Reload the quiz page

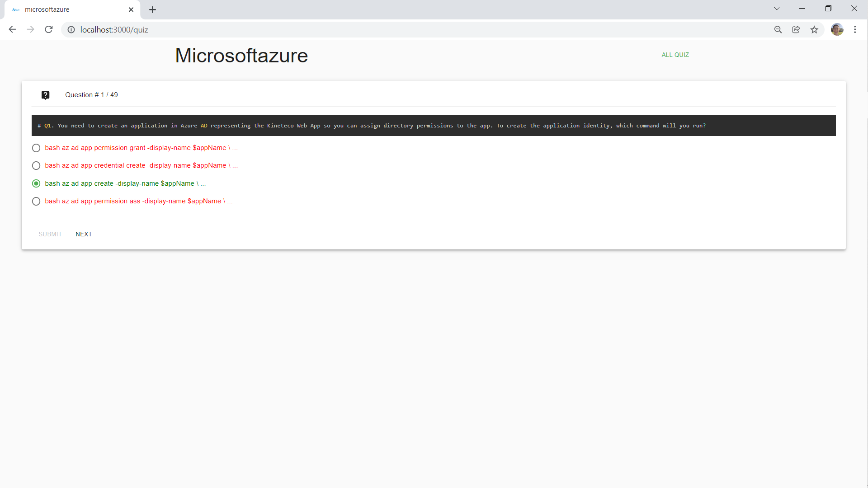tap(49, 30)
